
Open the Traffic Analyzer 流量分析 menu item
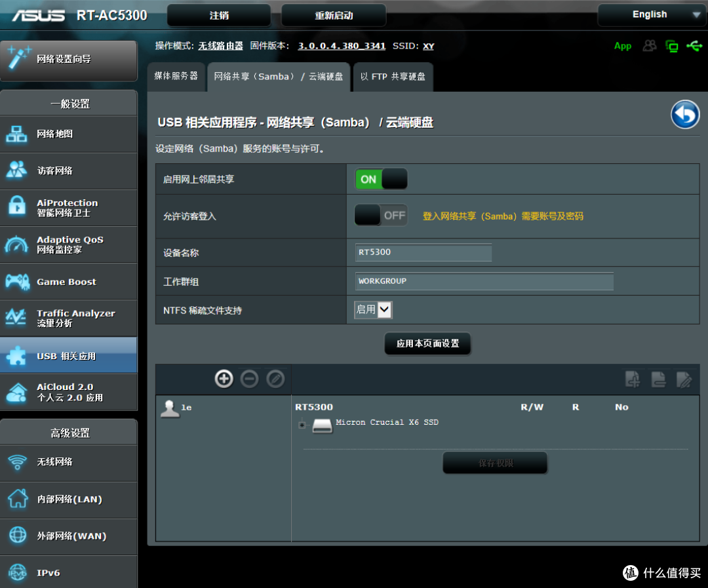[69, 318]
